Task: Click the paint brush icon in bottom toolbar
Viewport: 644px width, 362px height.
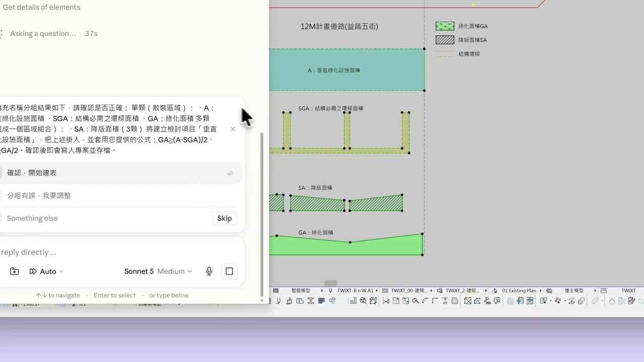Action: (x=289, y=301)
